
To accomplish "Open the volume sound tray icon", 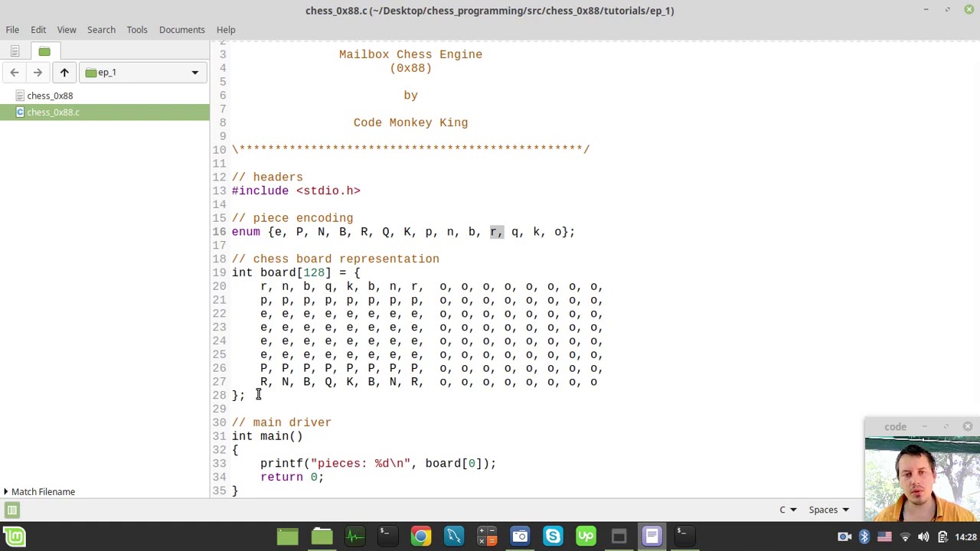I will [x=923, y=537].
